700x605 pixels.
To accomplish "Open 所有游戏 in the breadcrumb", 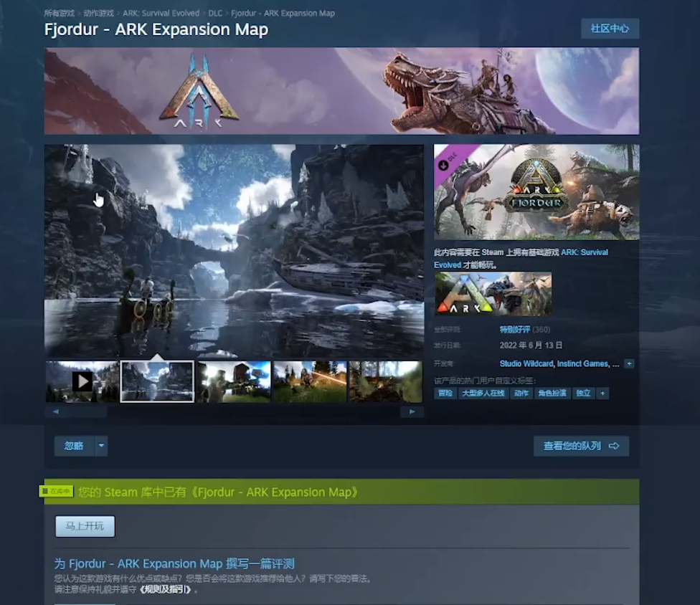I will [60, 14].
